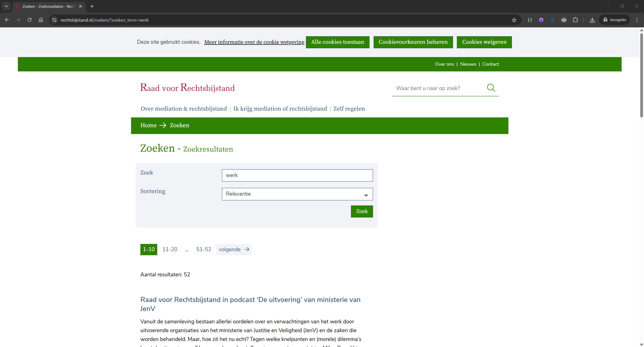Open Nieuws in top bar

(468, 64)
